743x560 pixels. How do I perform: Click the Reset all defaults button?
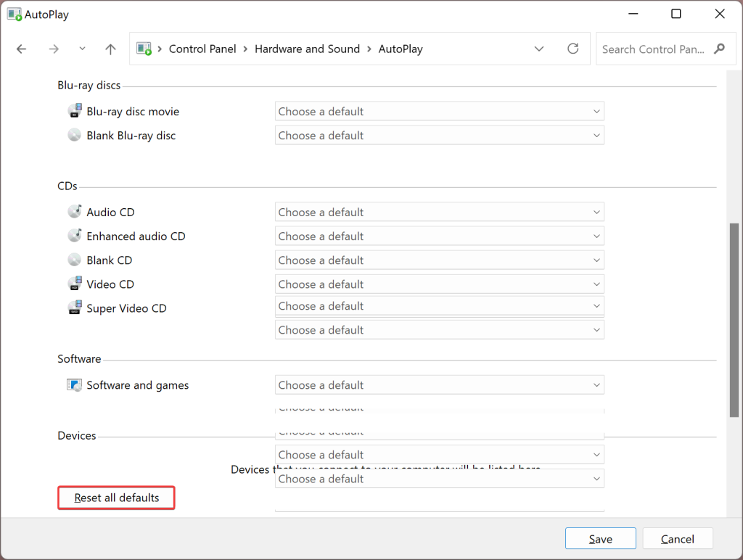click(x=117, y=498)
